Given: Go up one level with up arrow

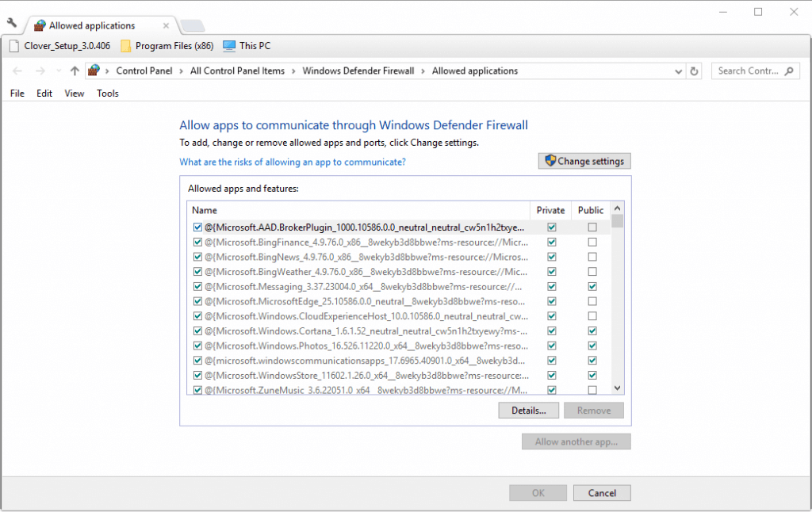Looking at the screenshot, I should click(75, 71).
